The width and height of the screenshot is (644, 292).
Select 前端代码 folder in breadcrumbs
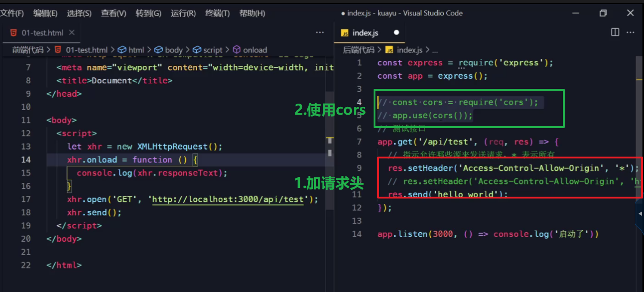point(28,50)
